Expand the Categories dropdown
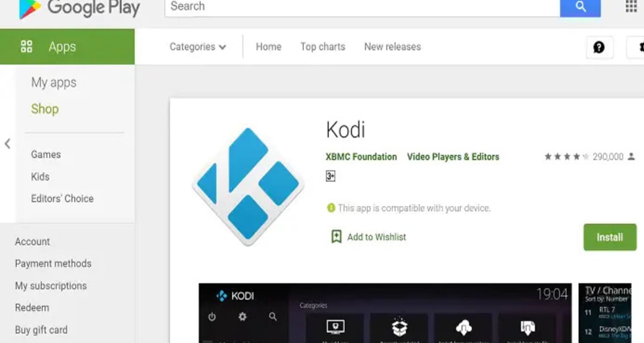The height and width of the screenshot is (343, 644). tap(197, 47)
